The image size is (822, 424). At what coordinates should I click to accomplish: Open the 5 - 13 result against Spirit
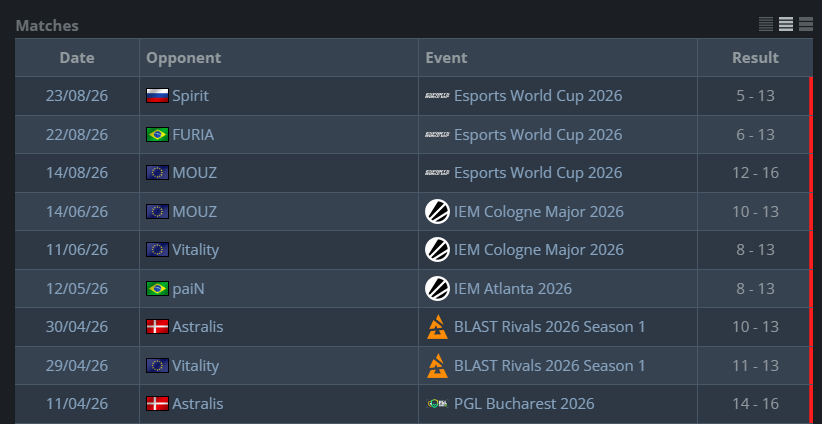(755, 96)
